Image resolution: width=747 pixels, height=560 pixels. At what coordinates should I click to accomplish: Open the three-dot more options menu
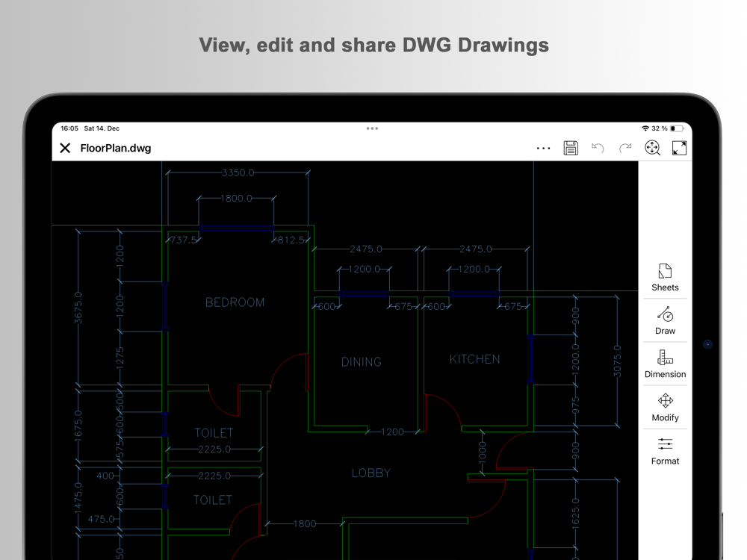click(543, 148)
